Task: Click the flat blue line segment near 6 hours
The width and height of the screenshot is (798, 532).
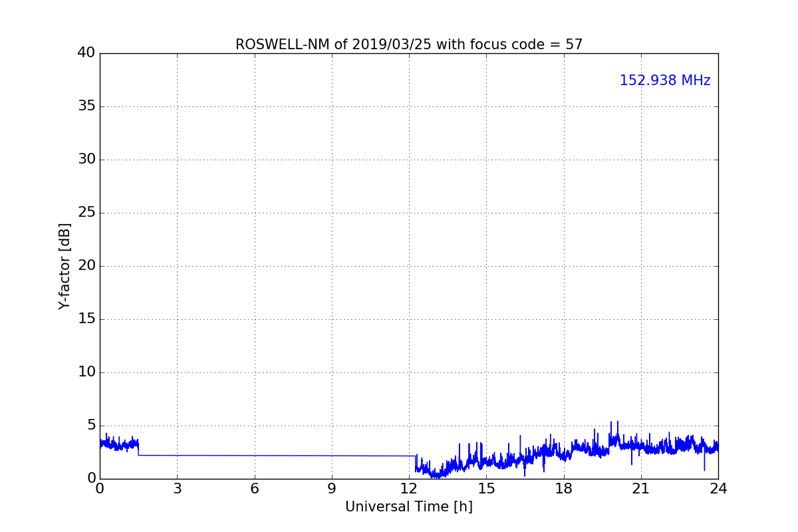Action: 254,456
